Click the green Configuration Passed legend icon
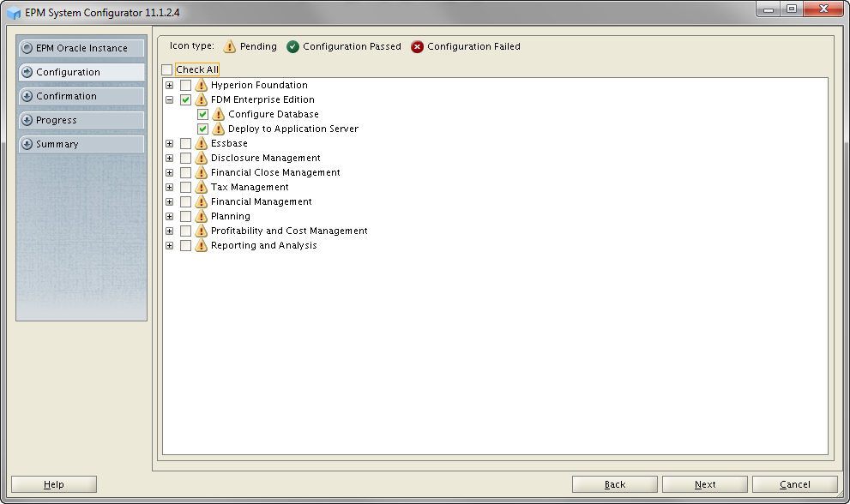 [292, 47]
